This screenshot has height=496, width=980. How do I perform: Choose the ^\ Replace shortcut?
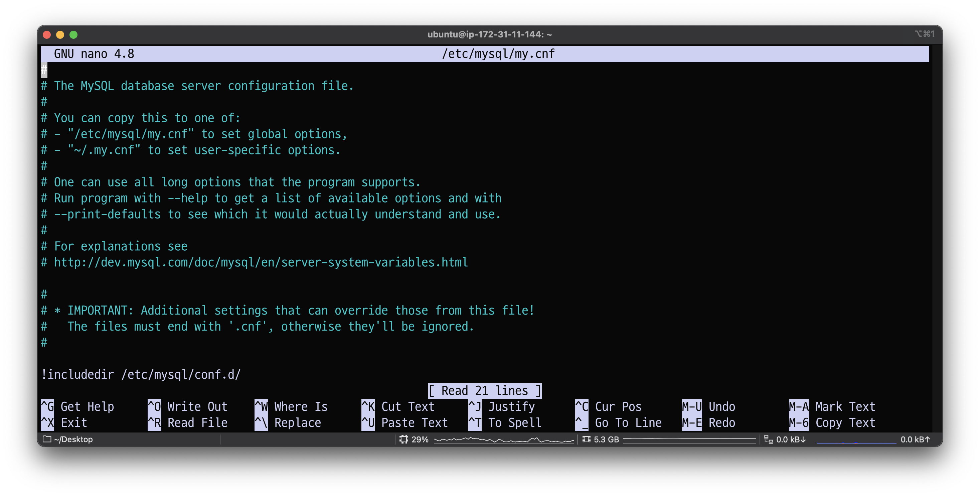(x=288, y=422)
